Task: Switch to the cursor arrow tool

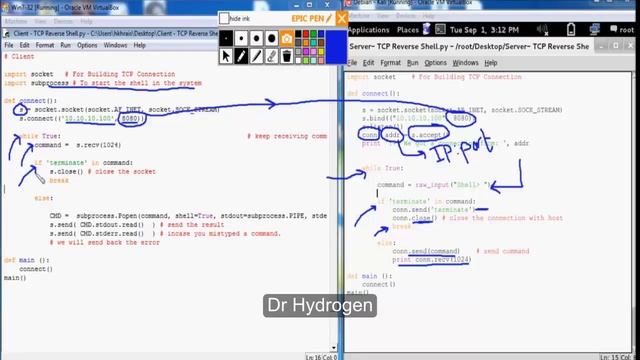Action: [x=226, y=56]
